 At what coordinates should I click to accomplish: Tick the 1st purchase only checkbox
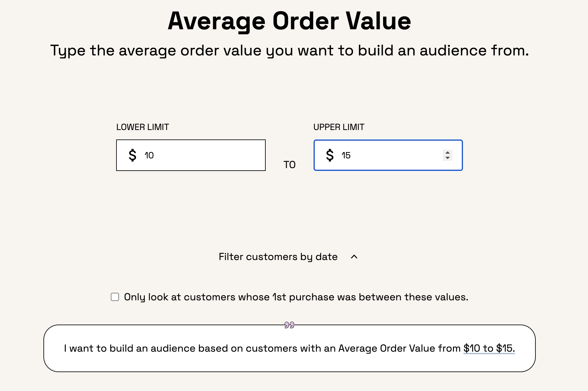[115, 297]
